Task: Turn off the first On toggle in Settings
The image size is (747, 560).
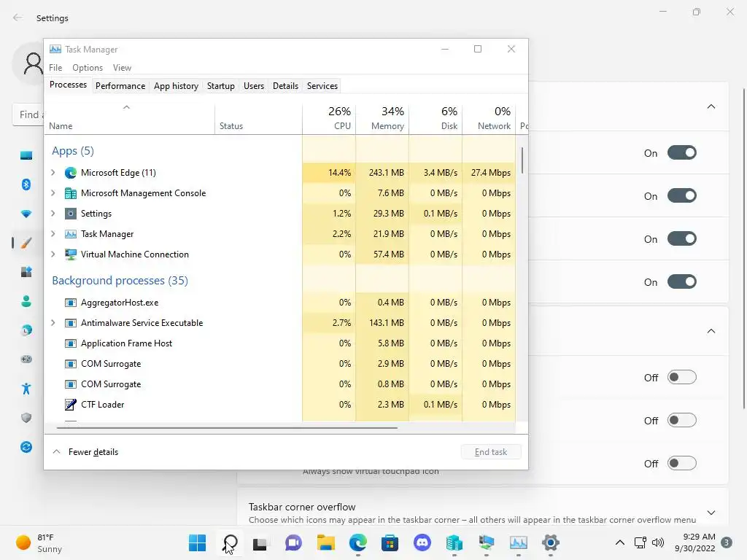Action: point(682,153)
